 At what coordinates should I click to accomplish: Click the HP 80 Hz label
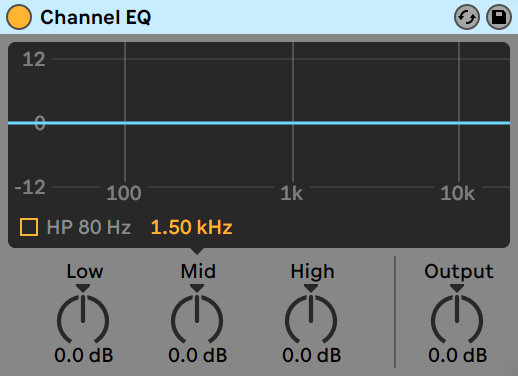pyautogui.click(x=89, y=227)
